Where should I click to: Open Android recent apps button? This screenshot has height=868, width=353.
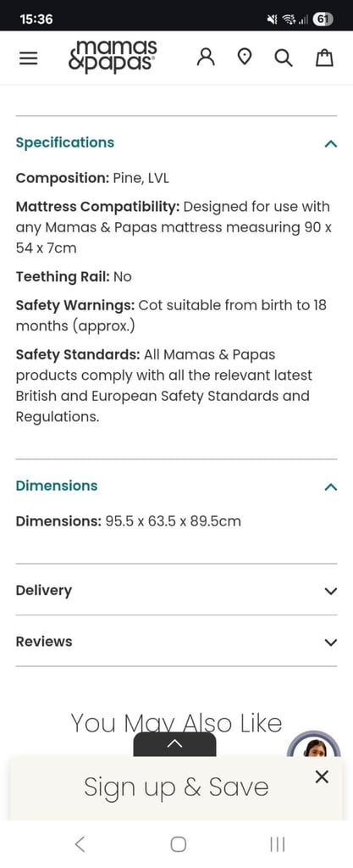[277, 843]
